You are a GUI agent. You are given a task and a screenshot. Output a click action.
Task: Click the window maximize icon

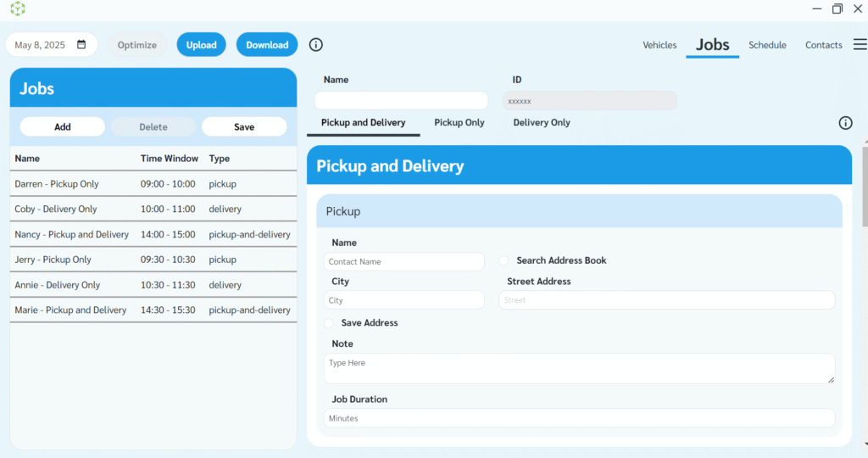pos(837,8)
